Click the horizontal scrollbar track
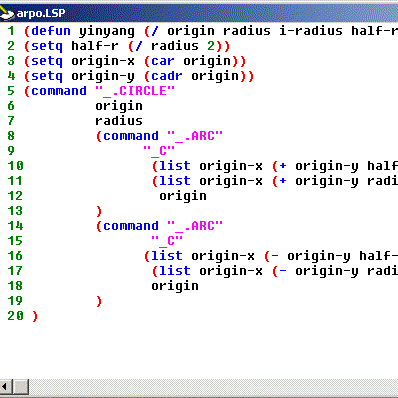This screenshot has width=398, height=398. (213, 387)
